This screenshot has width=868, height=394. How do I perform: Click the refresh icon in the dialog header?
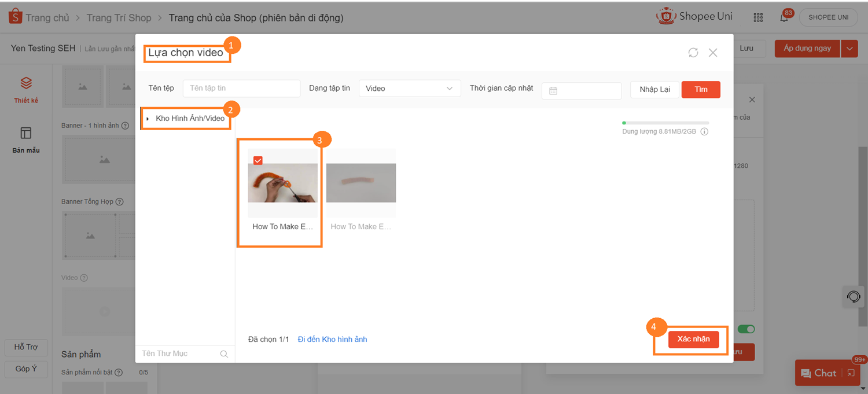click(693, 53)
